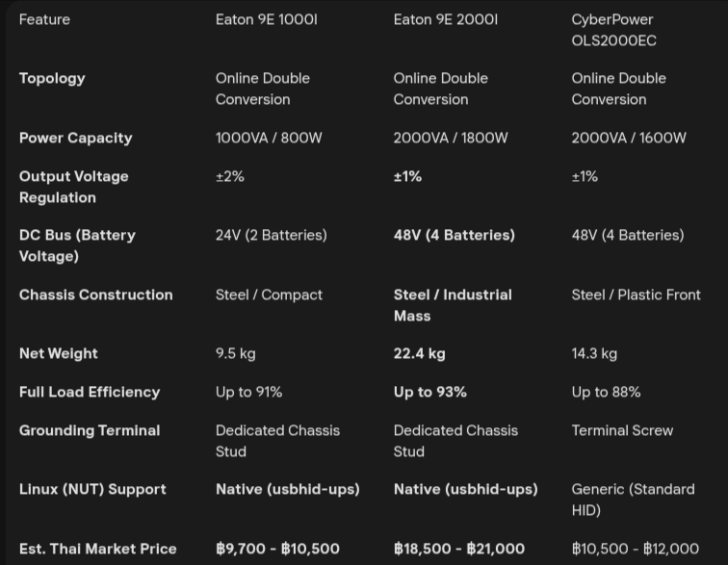The image size is (728, 565).
Task: Click the Power Capacity row label
Action: pyautogui.click(x=75, y=138)
